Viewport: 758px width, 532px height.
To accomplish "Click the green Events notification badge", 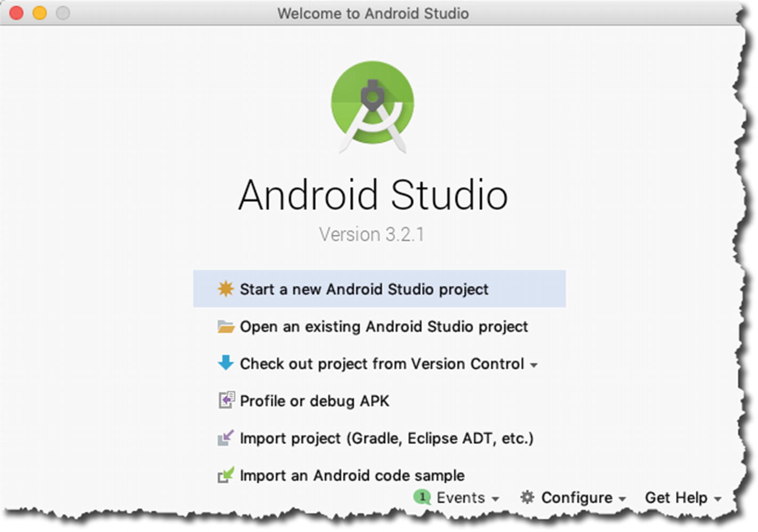I will coord(422,497).
